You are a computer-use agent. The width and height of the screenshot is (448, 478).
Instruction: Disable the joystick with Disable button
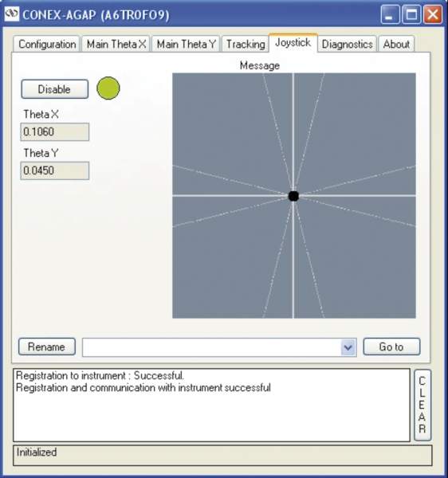click(54, 89)
